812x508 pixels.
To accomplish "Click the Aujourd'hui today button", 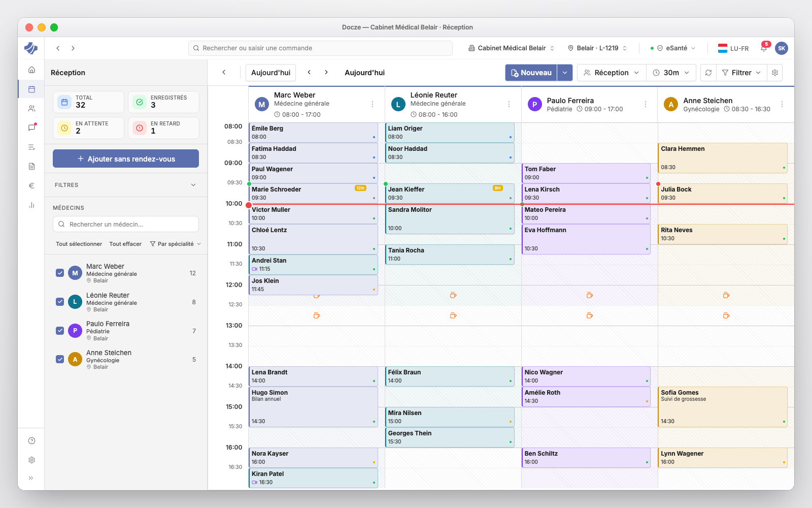I will pos(270,73).
